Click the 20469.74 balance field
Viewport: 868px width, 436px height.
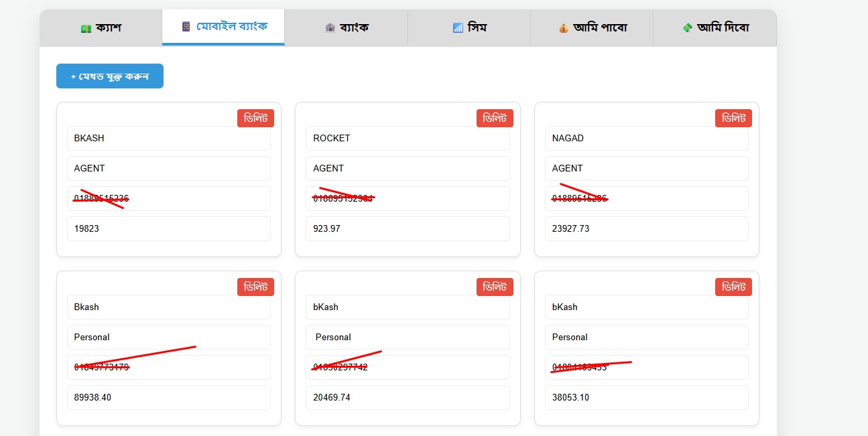tap(408, 397)
